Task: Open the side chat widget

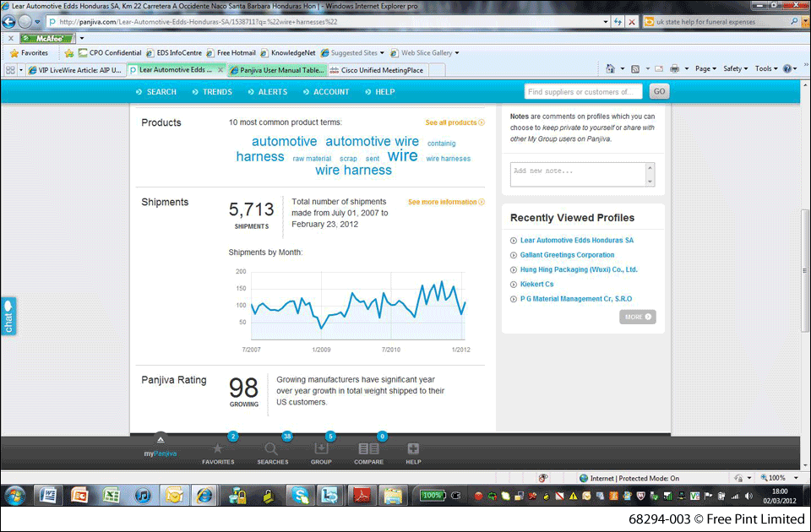Action: coord(8,317)
